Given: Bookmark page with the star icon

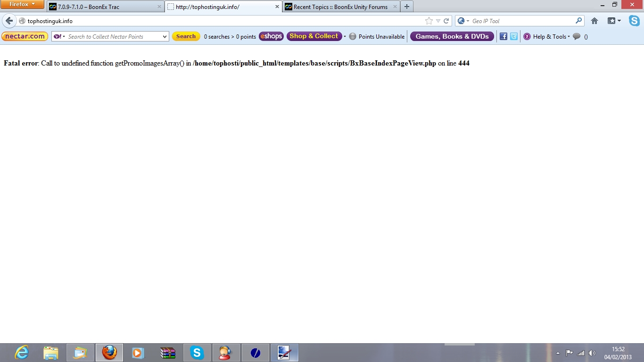Looking at the screenshot, I should [x=429, y=21].
